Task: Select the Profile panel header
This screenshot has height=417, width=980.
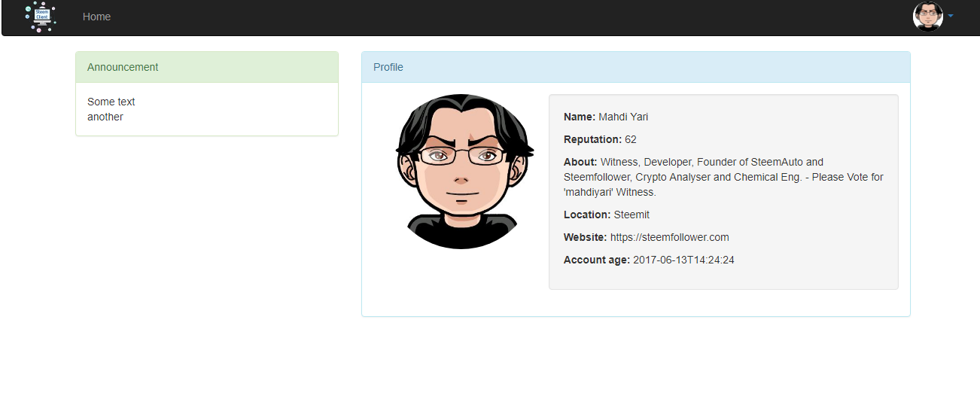Action: 636,67
